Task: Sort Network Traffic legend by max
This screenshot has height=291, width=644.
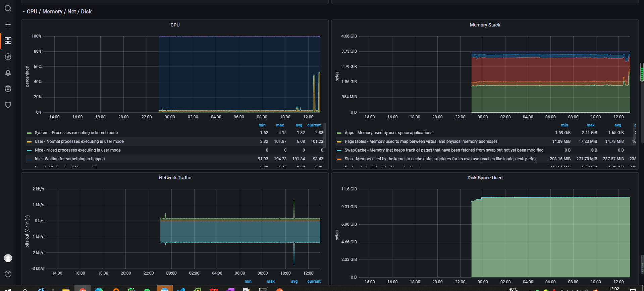Action: point(271,281)
